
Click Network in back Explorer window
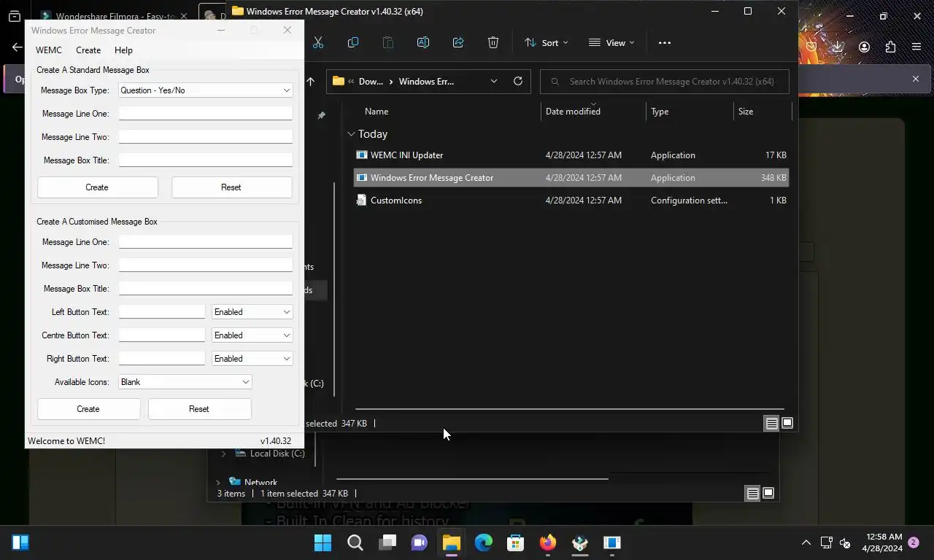tap(260, 482)
